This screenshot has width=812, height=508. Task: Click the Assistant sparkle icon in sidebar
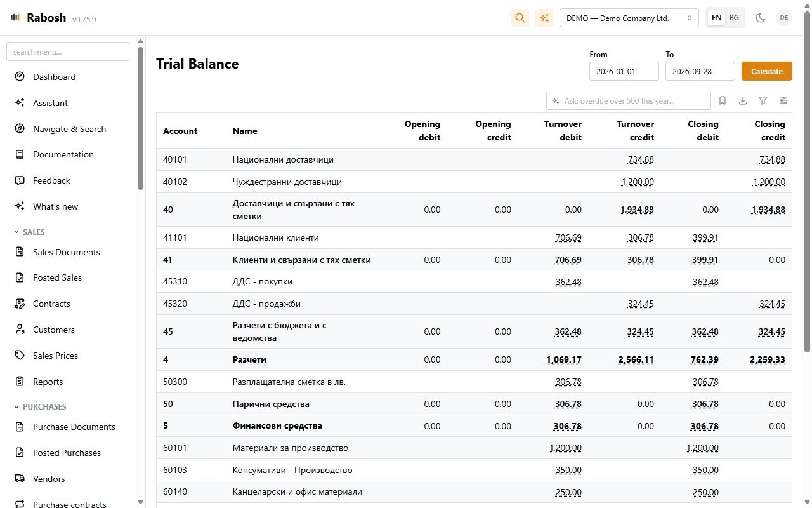coord(20,103)
